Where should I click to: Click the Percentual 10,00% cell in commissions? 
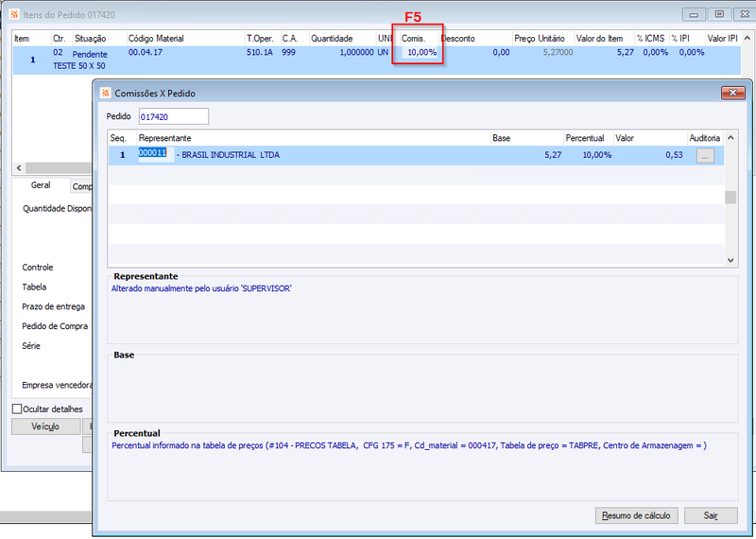point(597,155)
